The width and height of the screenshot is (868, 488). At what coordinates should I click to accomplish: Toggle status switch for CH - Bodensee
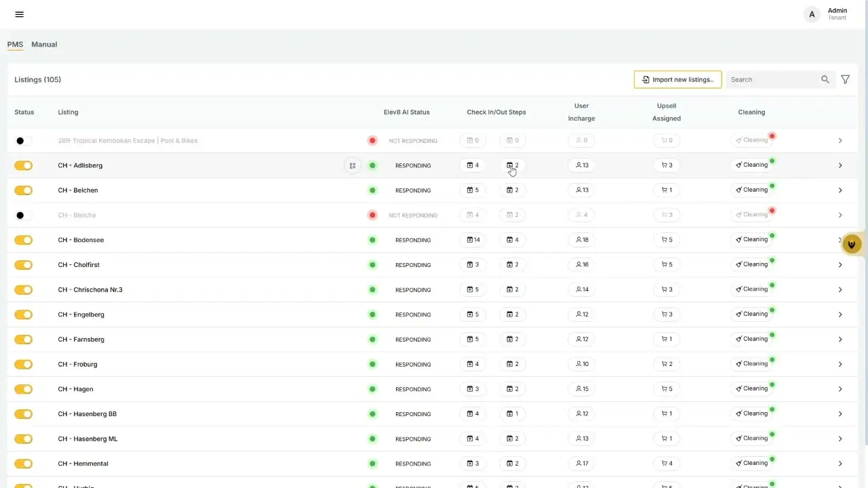[24, 240]
